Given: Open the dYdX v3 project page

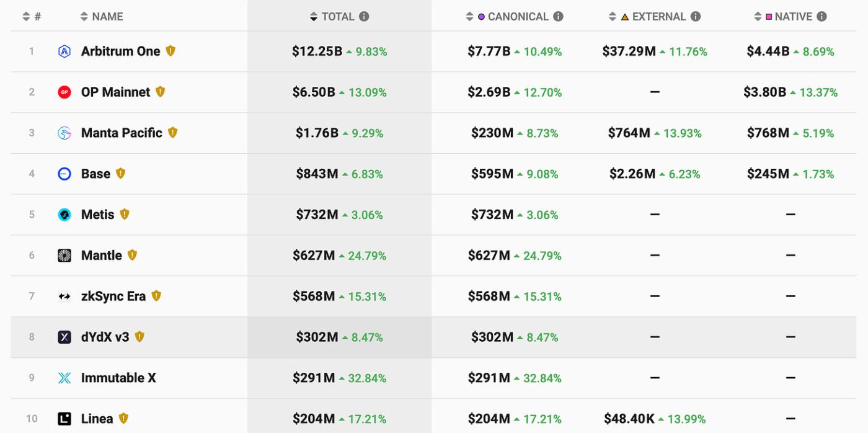Looking at the screenshot, I should pos(105,337).
